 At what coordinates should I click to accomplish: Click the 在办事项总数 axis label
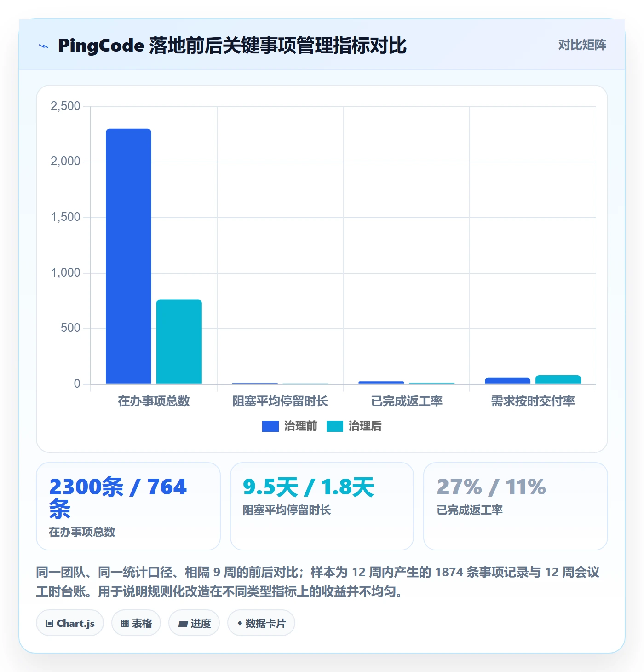click(154, 401)
